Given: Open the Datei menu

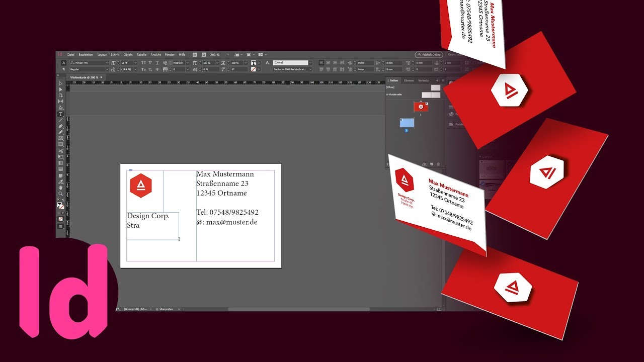Looking at the screenshot, I should (70, 54).
